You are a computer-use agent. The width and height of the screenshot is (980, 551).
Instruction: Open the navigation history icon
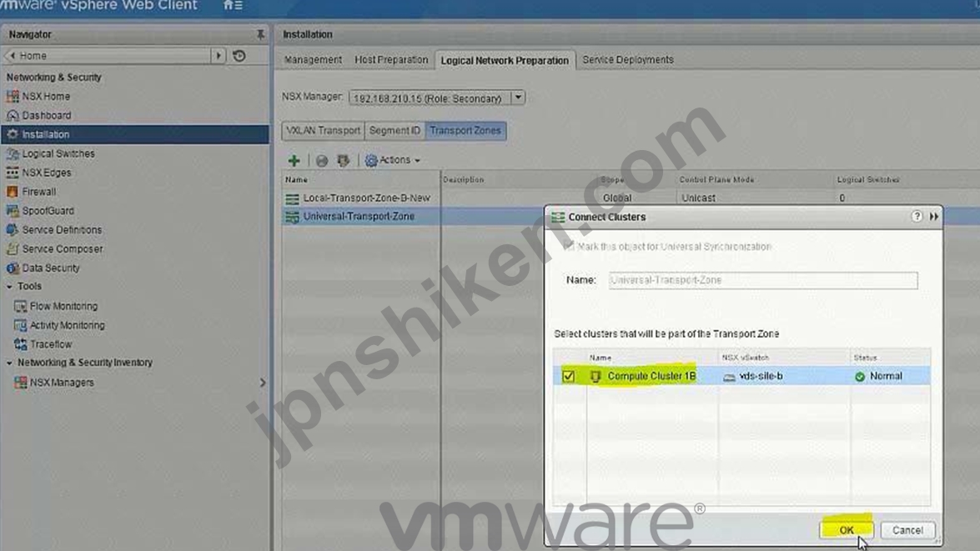click(x=239, y=56)
